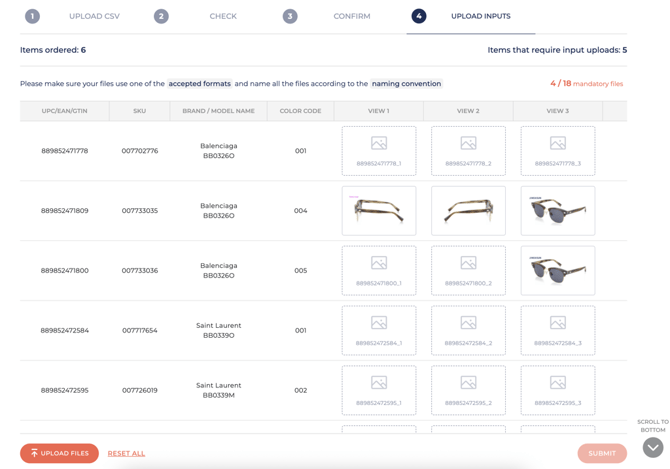
Task: Click image placeholder 889852471778_1
Action: 378,151
